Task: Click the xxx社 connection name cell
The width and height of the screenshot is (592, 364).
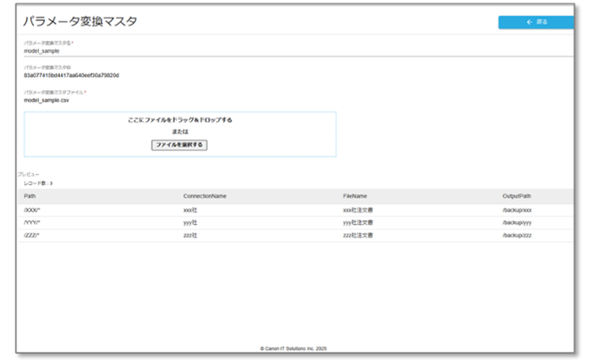Action: 190,210
